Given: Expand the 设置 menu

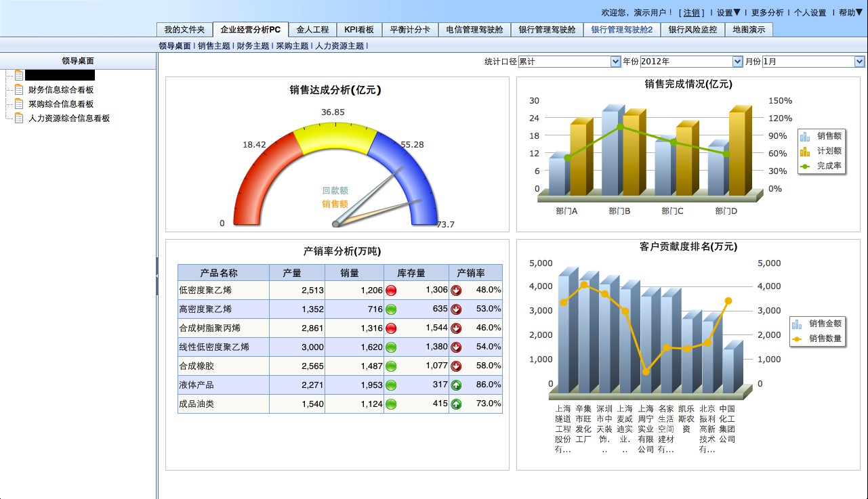Looking at the screenshot, I should [x=728, y=13].
